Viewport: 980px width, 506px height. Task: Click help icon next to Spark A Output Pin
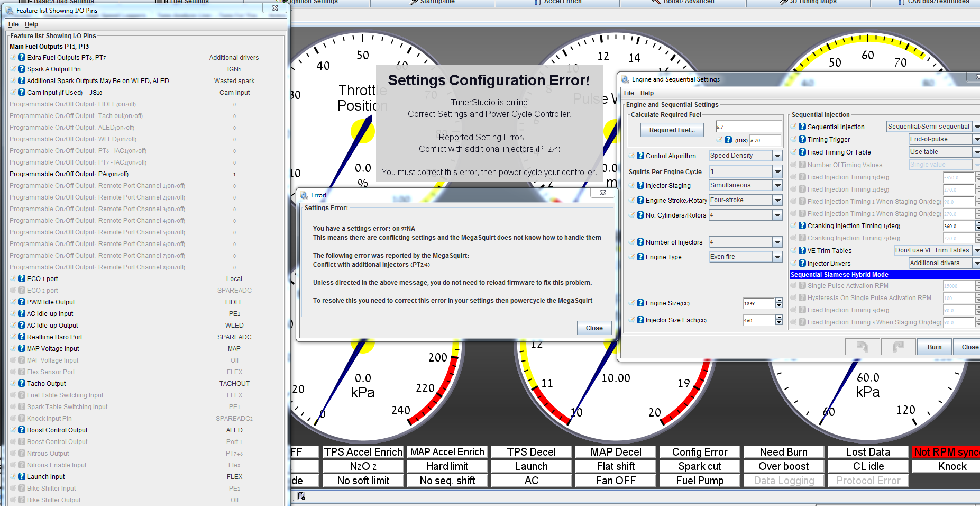[22, 69]
